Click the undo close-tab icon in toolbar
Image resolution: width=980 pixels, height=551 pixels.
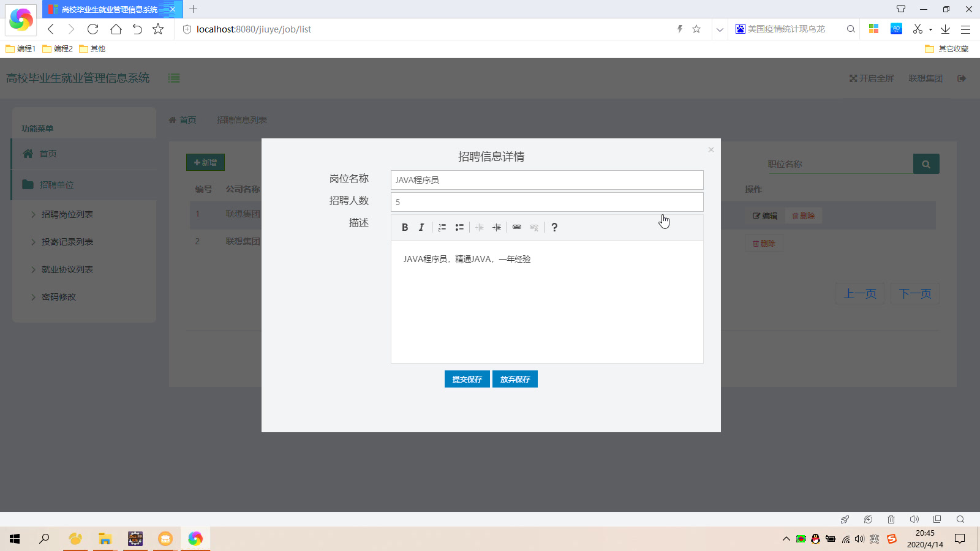point(137,29)
